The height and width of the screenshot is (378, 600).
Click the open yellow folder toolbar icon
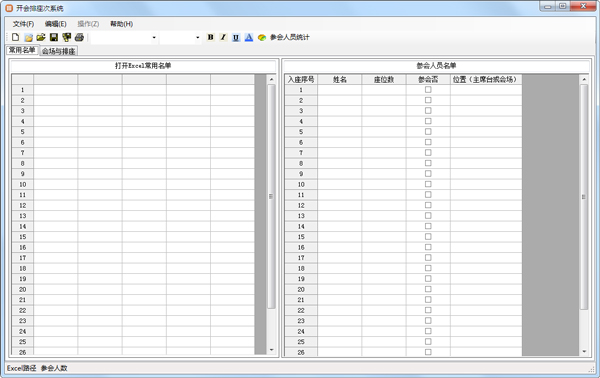41,37
